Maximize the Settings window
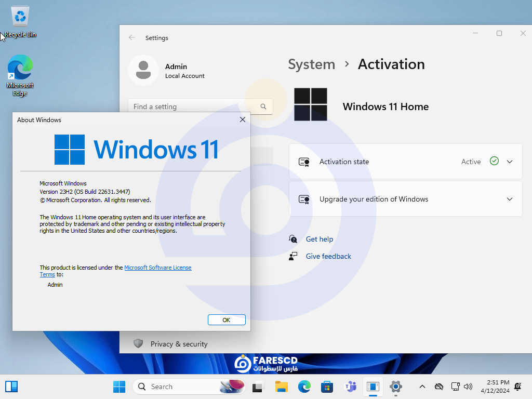This screenshot has width=532, height=399. tap(499, 33)
